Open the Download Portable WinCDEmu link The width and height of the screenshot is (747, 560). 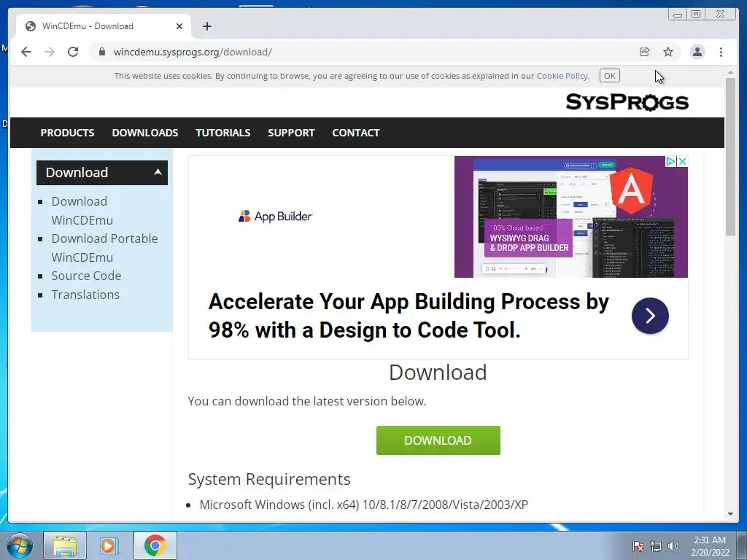click(104, 248)
